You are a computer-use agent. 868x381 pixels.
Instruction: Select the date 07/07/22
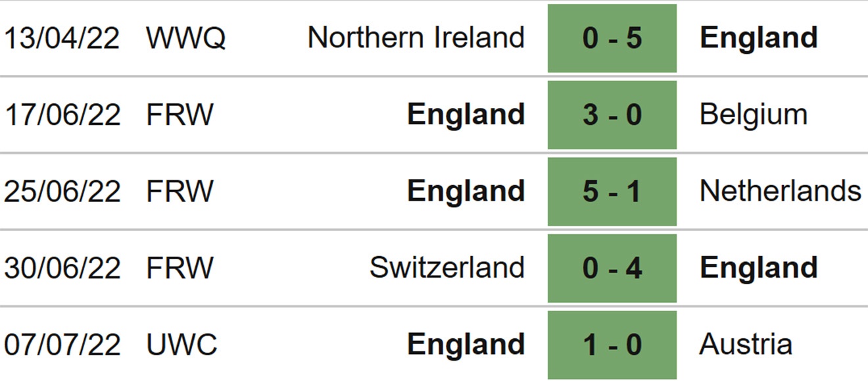tap(62, 345)
